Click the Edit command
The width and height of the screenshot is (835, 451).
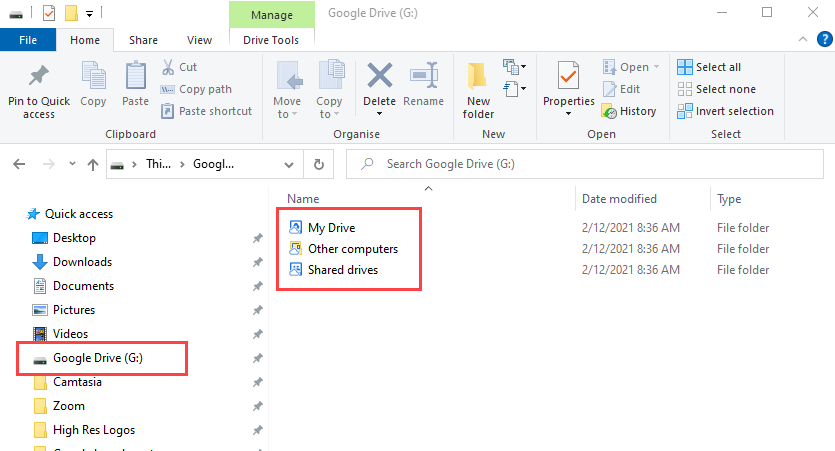621,89
